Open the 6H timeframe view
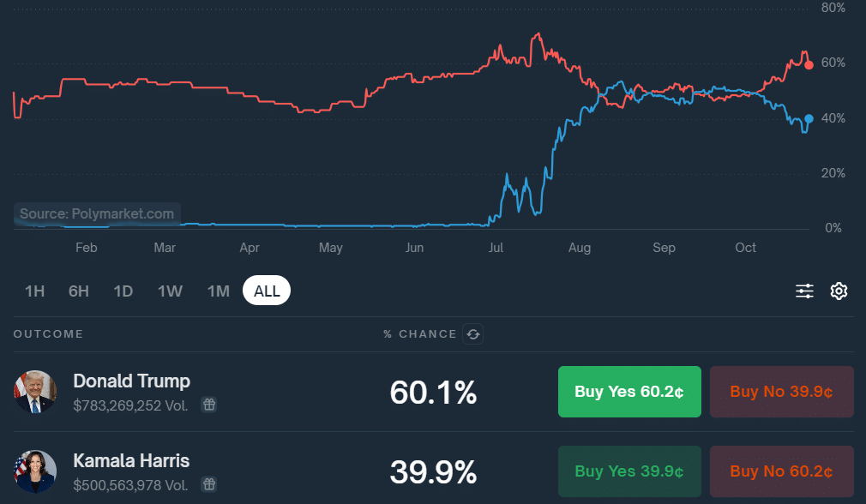 click(x=78, y=291)
